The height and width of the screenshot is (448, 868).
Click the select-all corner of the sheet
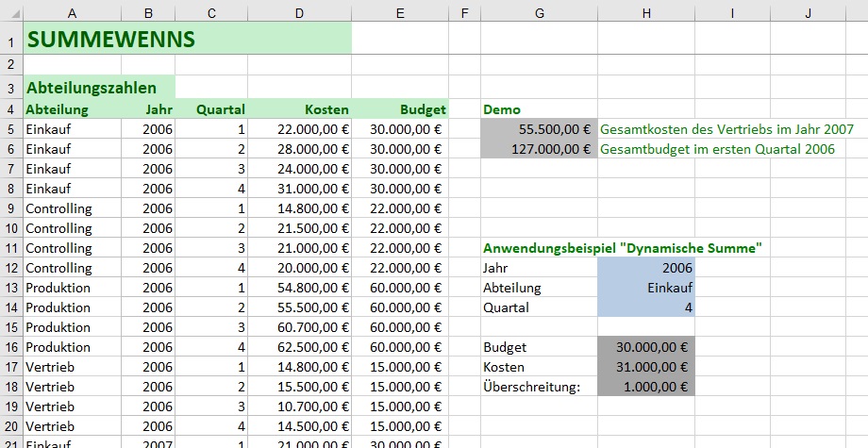(x=9, y=12)
